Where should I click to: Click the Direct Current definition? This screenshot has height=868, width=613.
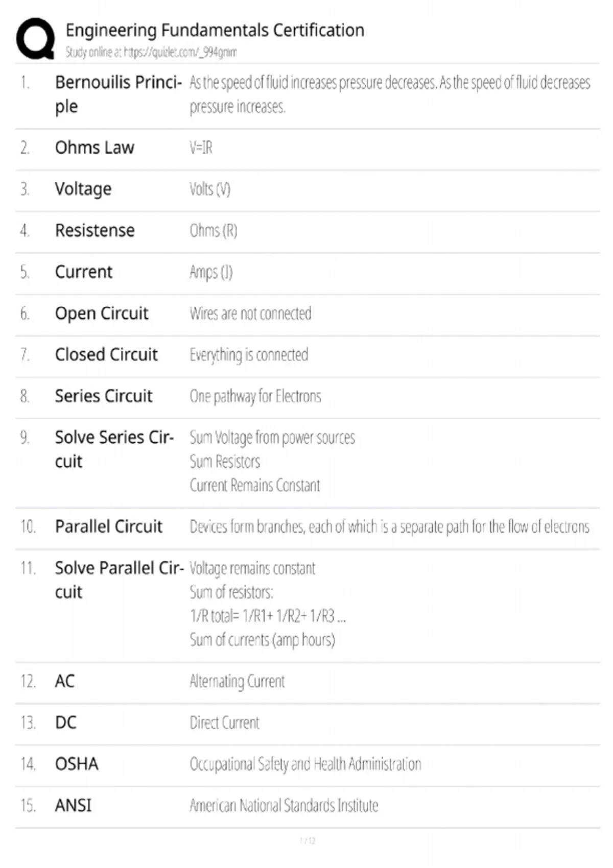click(224, 722)
